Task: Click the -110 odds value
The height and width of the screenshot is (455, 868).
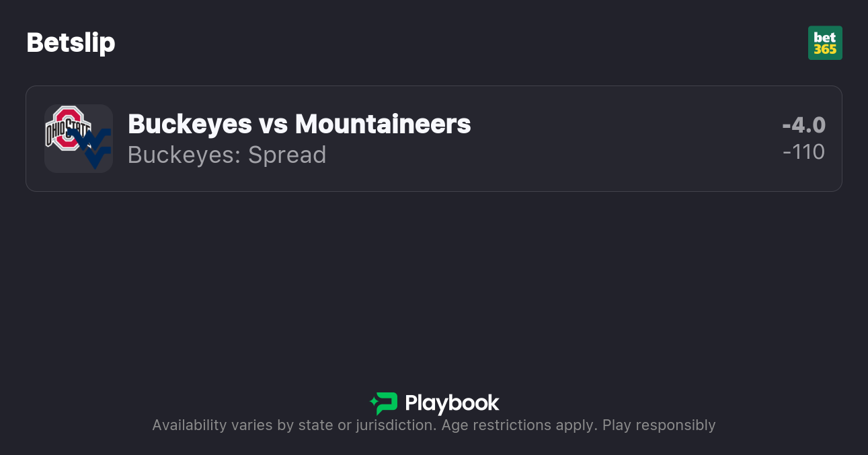Action: [x=803, y=152]
